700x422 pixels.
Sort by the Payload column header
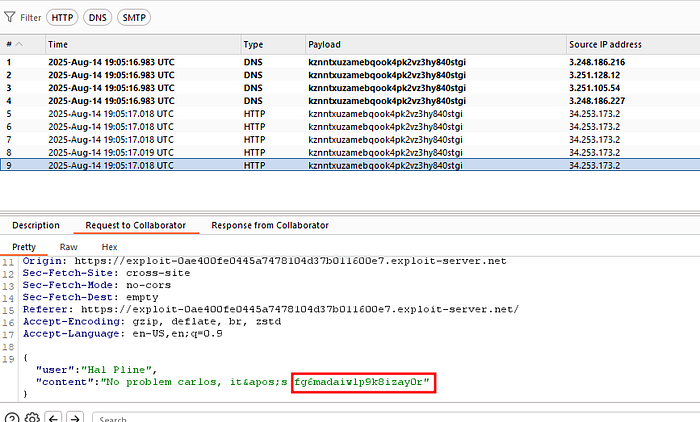click(436, 44)
